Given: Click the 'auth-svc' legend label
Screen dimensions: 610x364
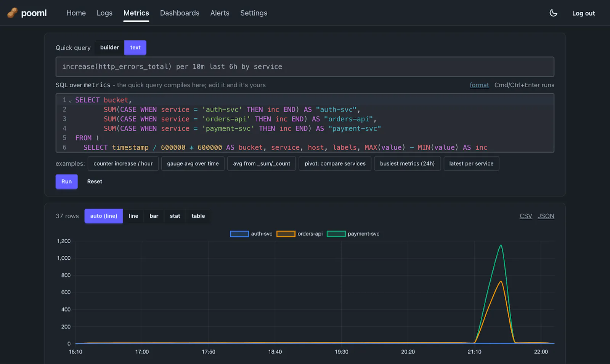Looking at the screenshot, I should (262, 234).
